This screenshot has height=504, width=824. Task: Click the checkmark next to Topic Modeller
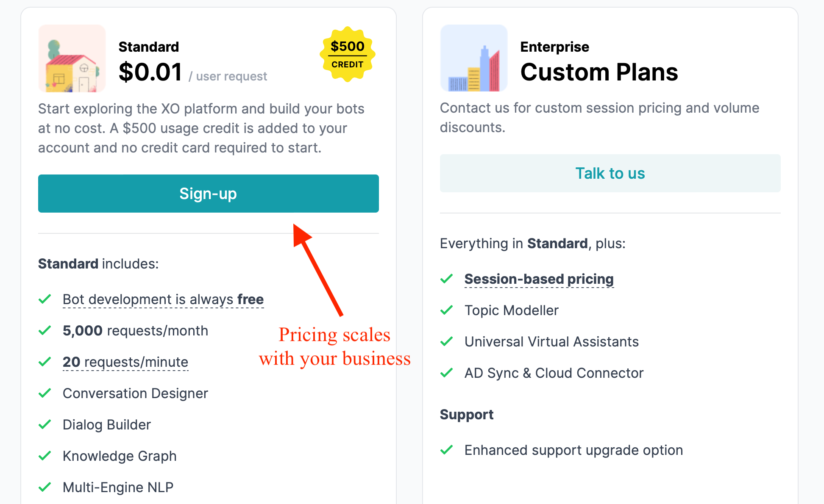[x=447, y=310]
